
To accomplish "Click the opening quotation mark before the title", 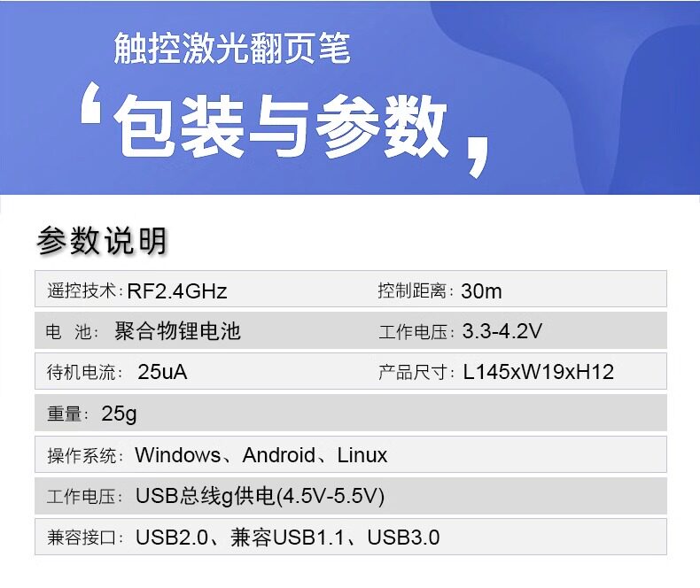I will pyautogui.click(x=90, y=104).
